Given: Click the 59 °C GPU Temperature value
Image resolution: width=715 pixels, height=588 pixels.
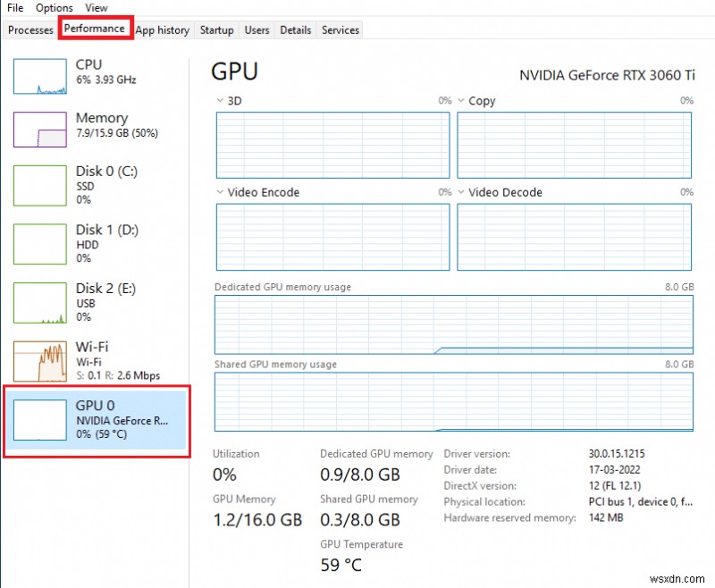Looking at the screenshot, I should tap(341, 565).
